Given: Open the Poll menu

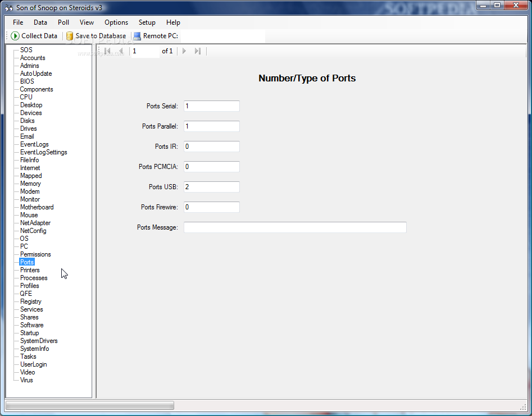Looking at the screenshot, I should 63,22.
